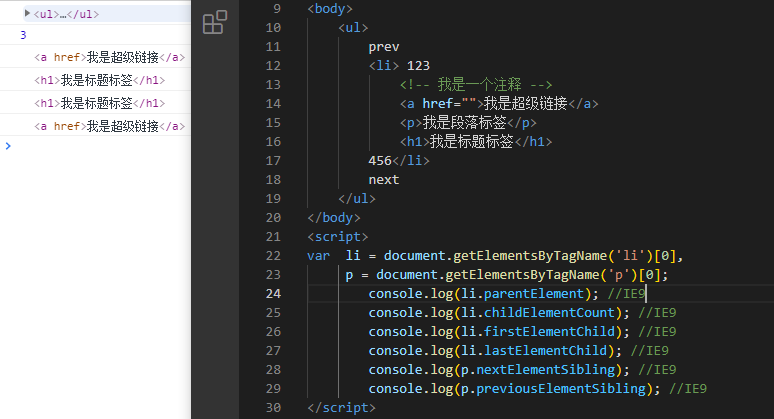Screen dimensions: 774x419
Task: Click line number 9 in the gutter
Action: coord(277,8)
